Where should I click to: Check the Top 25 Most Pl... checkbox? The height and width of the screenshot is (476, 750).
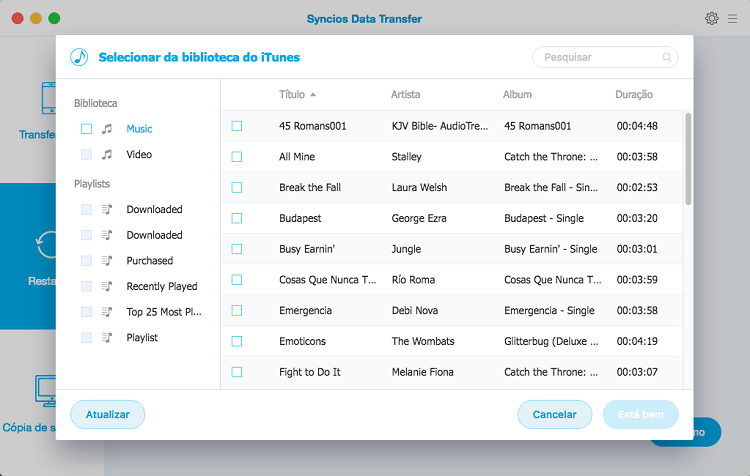click(87, 312)
